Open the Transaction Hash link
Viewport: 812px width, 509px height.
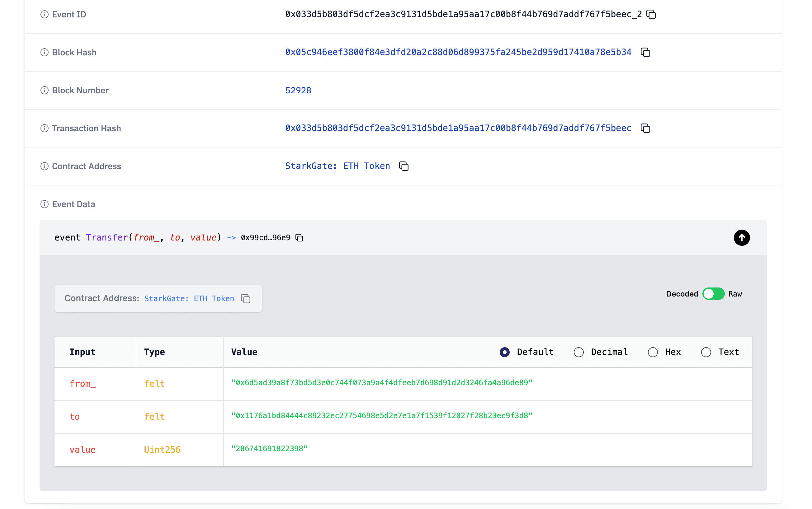458,128
